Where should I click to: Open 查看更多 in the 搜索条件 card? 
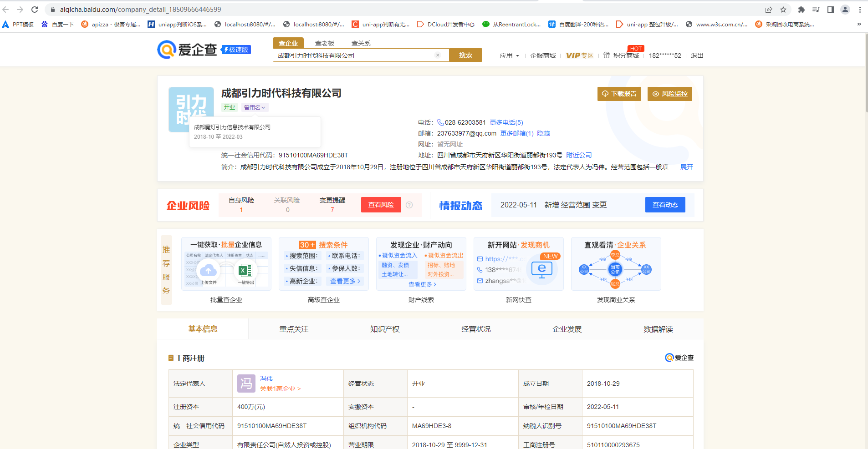345,281
